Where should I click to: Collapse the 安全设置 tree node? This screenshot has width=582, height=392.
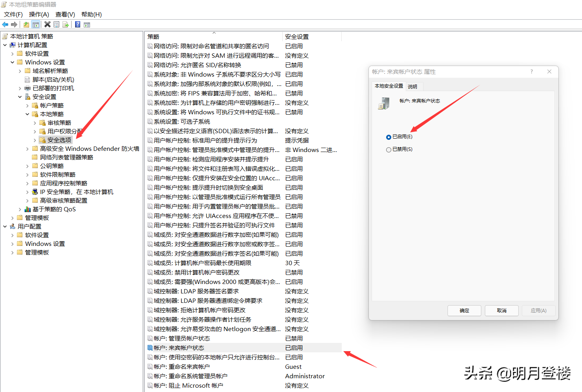click(20, 97)
